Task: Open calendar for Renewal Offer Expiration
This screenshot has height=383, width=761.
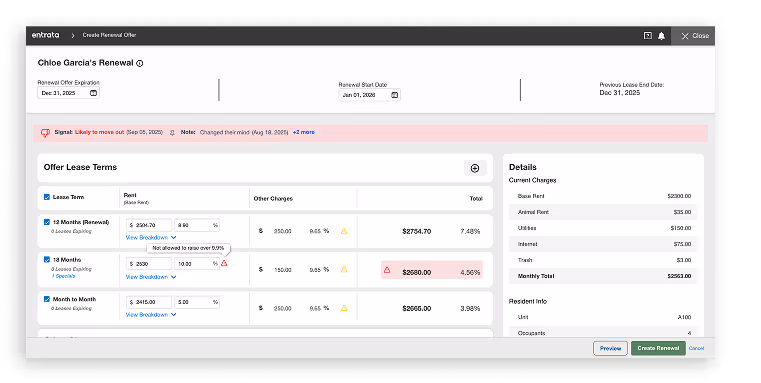Action: [93, 93]
